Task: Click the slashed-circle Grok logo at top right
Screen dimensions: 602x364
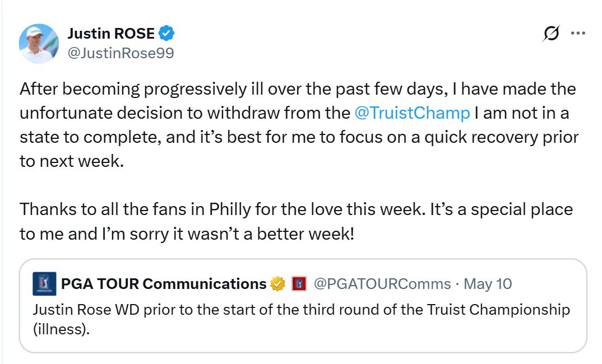Action: pyautogui.click(x=552, y=34)
